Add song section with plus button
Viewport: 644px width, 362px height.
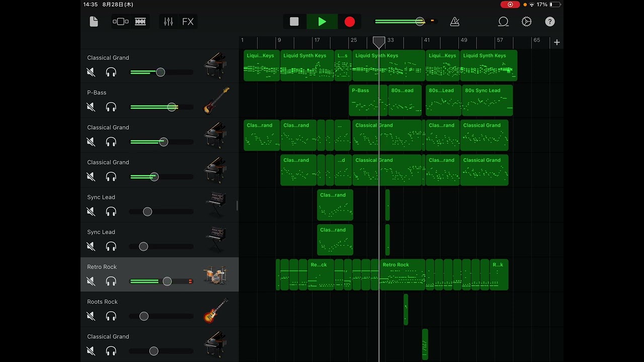[x=556, y=42]
